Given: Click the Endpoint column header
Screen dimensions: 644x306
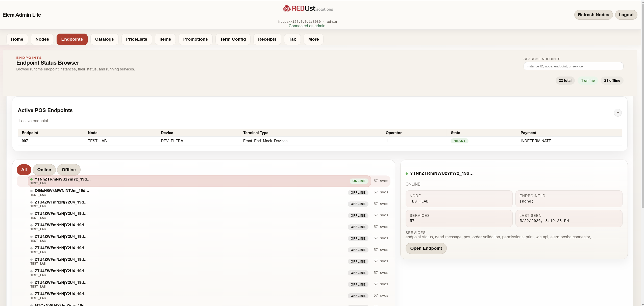Looking at the screenshot, I should click(x=30, y=133).
